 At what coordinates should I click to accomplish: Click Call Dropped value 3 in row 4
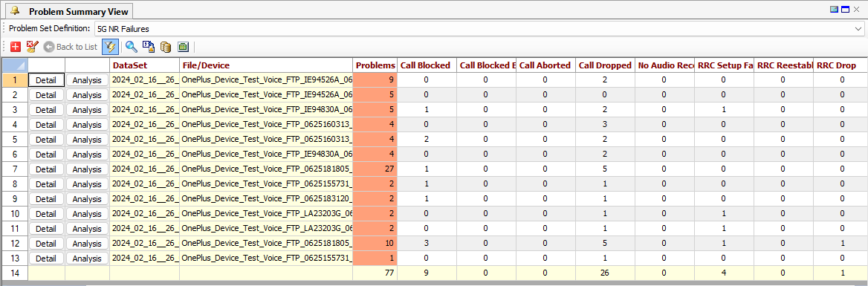coord(605,125)
